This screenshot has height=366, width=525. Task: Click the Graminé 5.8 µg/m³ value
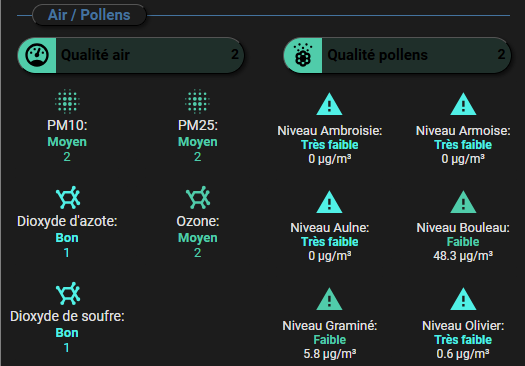click(330, 354)
